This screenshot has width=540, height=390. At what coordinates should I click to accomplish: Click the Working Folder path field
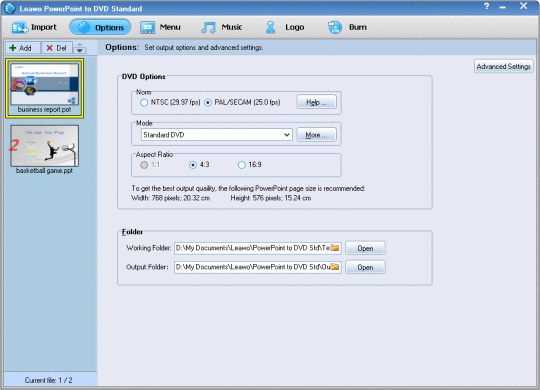[258, 248]
